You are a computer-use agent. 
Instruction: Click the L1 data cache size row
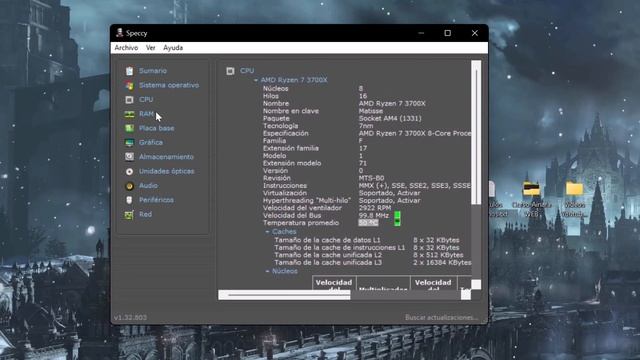pyautogui.click(x=367, y=240)
